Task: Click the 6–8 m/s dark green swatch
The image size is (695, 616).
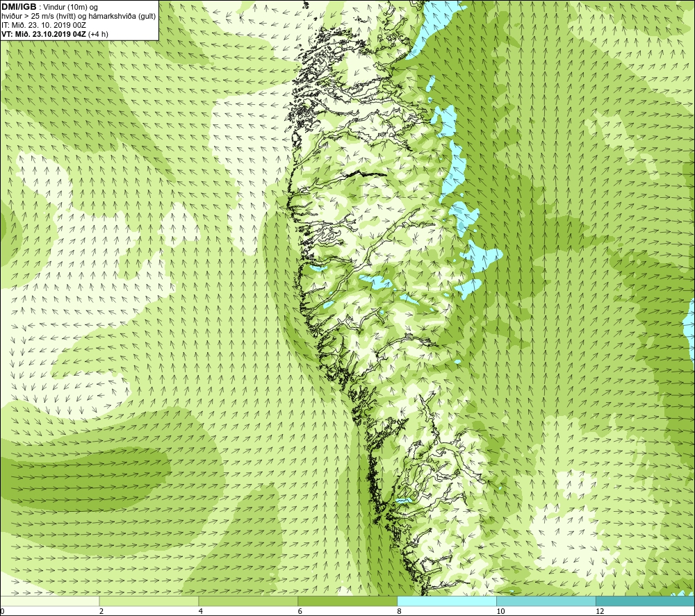Action: tap(347, 601)
